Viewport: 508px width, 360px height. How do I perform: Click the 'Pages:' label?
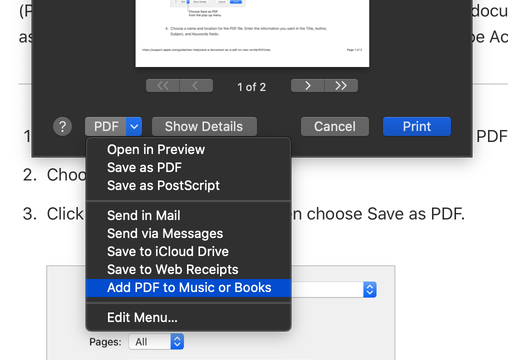point(105,342)
